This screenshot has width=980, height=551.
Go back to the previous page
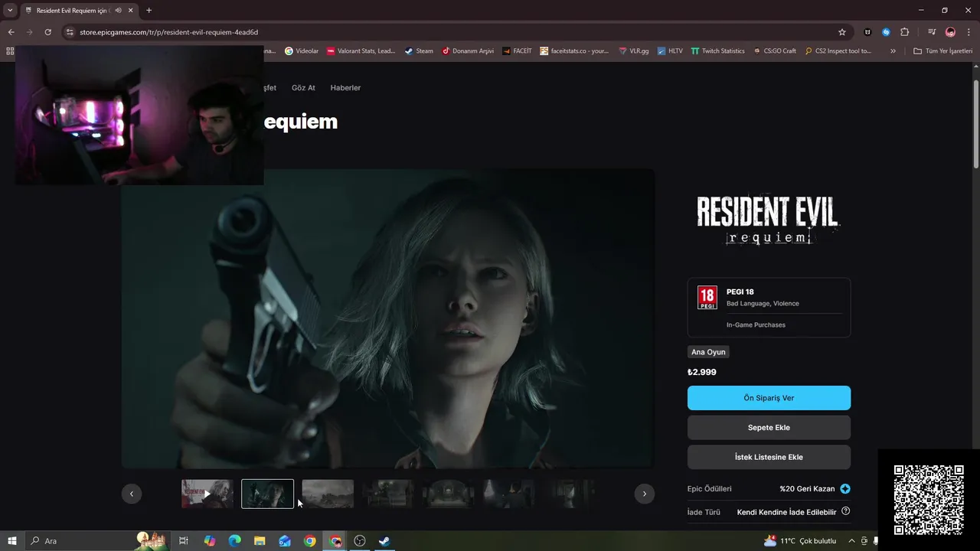(x=11, y=32)
